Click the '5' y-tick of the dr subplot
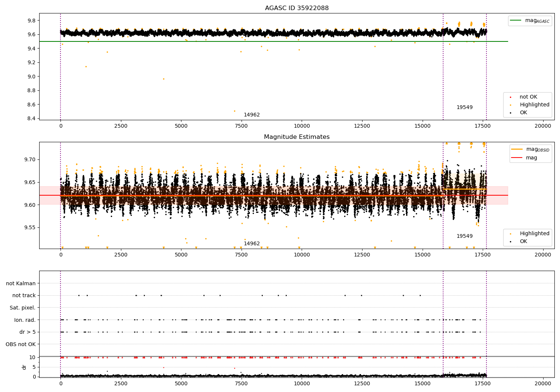 click(x=34, y=367)
